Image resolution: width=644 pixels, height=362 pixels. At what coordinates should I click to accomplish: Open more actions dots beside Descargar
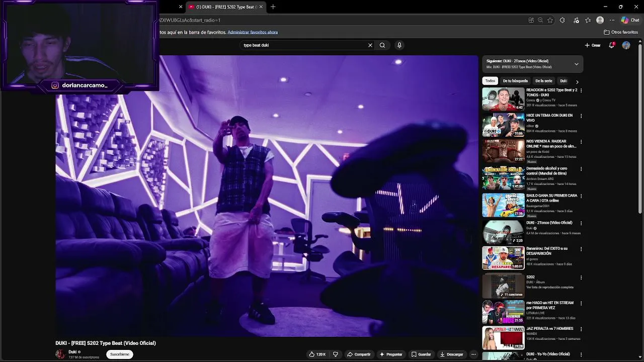[473, 354]
